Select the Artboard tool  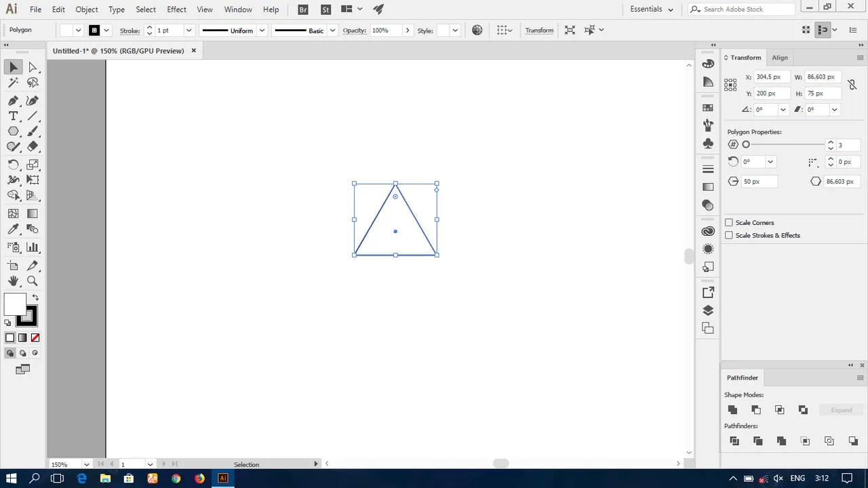point(14,265)
